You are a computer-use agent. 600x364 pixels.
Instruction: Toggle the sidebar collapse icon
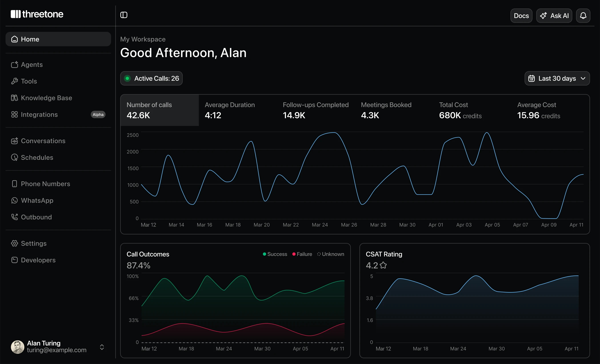124,15
